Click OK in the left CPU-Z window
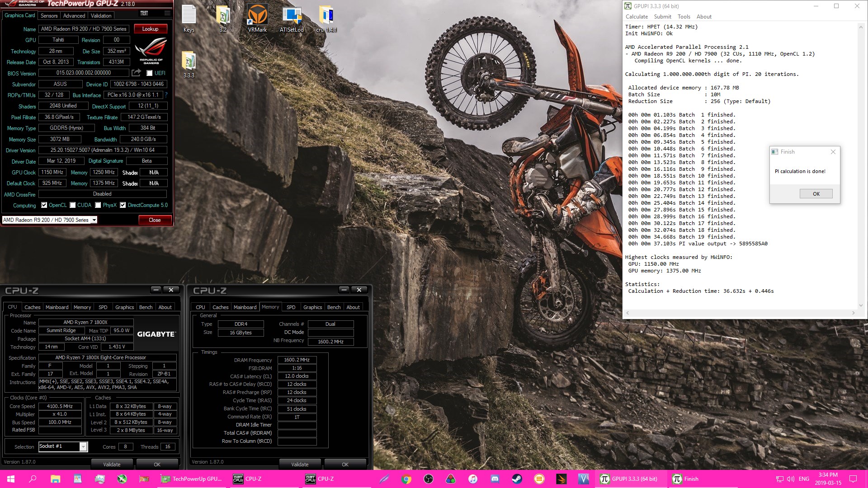The width and height of the screenshot is (868, 488). [157, 464]
